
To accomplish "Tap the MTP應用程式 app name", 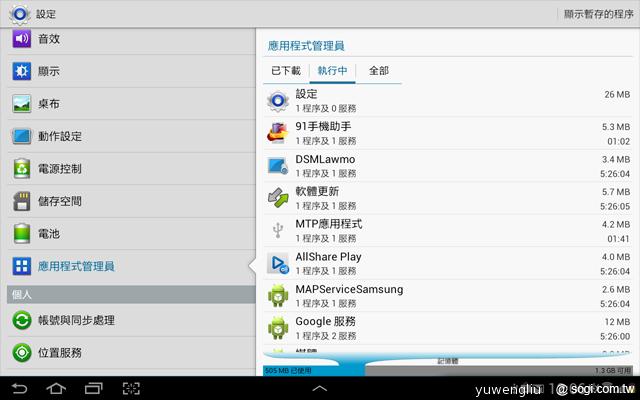I will [x=329, y=224].
